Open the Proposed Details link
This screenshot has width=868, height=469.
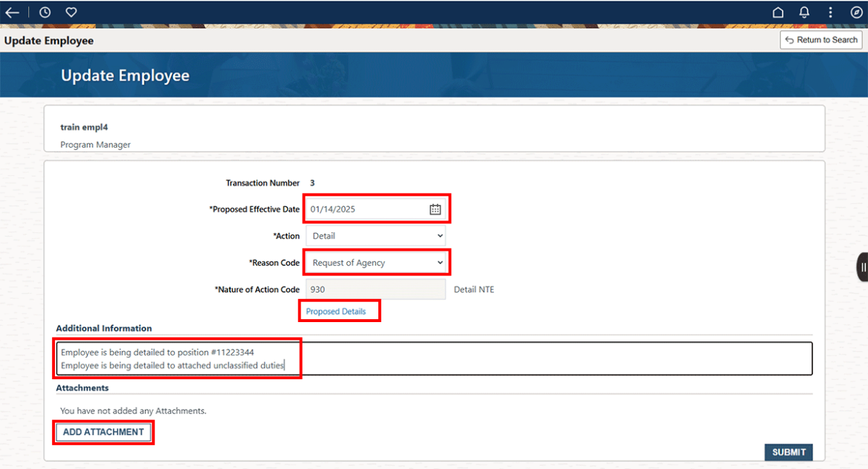[x=338, y=310]
